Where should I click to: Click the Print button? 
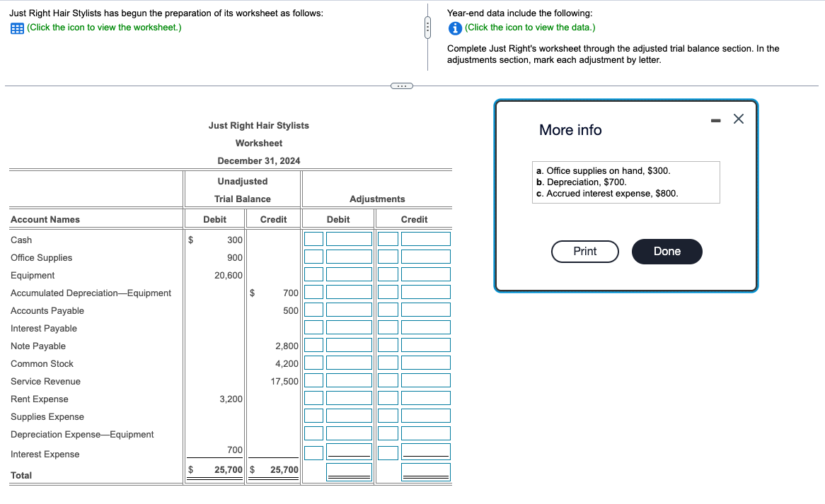tap(585, 251)
